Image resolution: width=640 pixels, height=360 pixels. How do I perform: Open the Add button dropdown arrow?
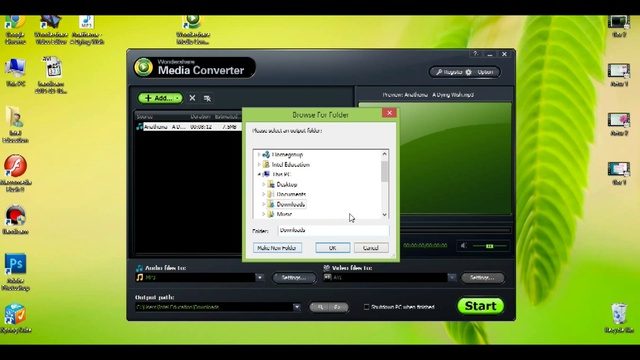(x=178, y=98)
